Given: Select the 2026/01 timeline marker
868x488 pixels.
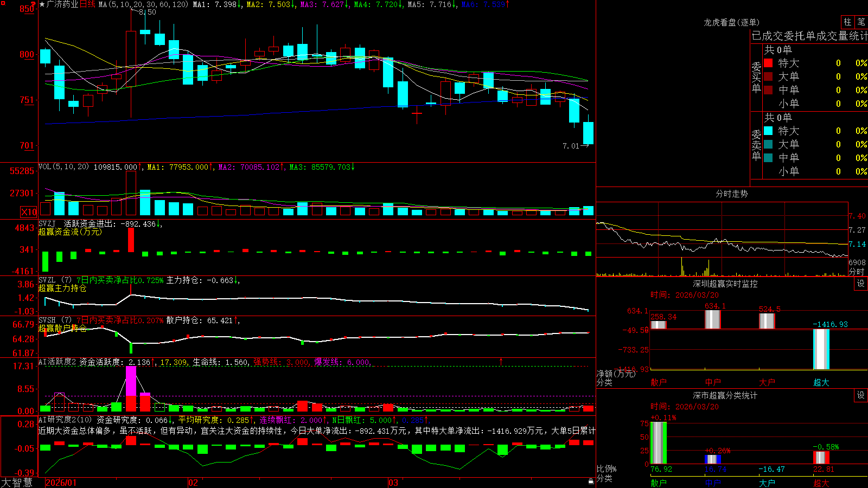Looking at the screenshot, I should click(61, 483).
